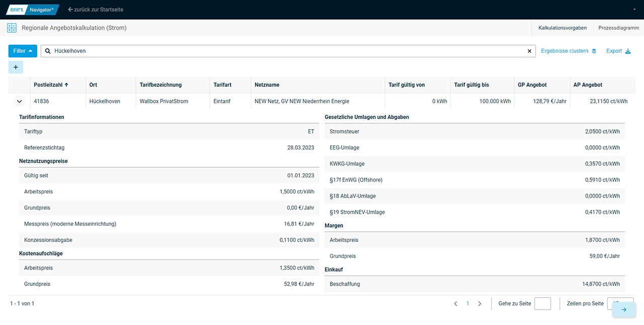Select page 1 in the pagination
The width and height of the screenshot is (644, 325).
(467, 304)
